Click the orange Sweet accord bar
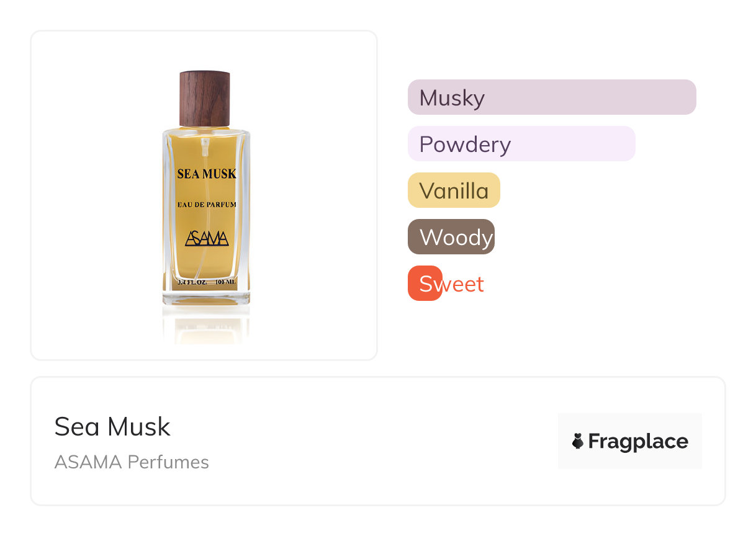Viewport: 756px width, 536px height. click(x=425, y=284)
